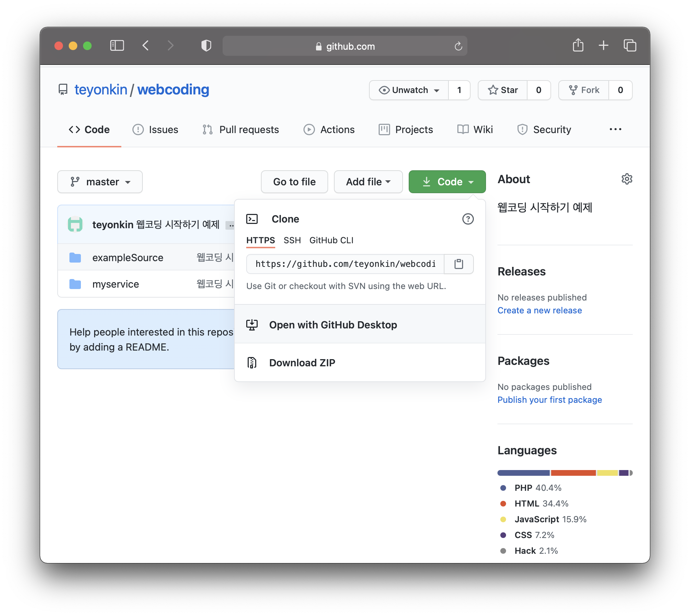Switch to the Issues tab
This screenshot has height=616, width=690.
point(155,129)
